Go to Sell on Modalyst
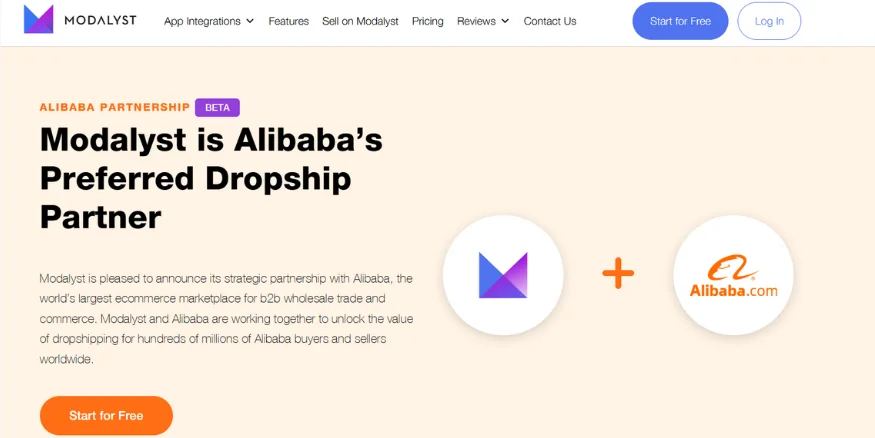Image resolution: width=875 pixels, height=438 pixels. pos(360,21)
